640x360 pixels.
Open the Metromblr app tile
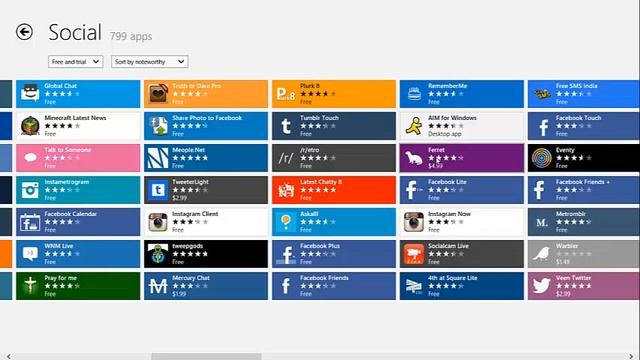pyautogui.click(x=584, y=222)
